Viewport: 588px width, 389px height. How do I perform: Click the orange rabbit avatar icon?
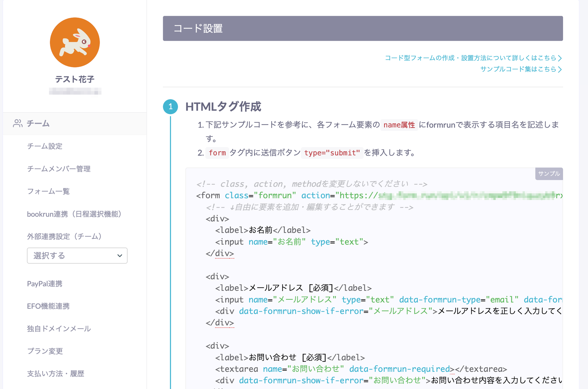(75, 42)
